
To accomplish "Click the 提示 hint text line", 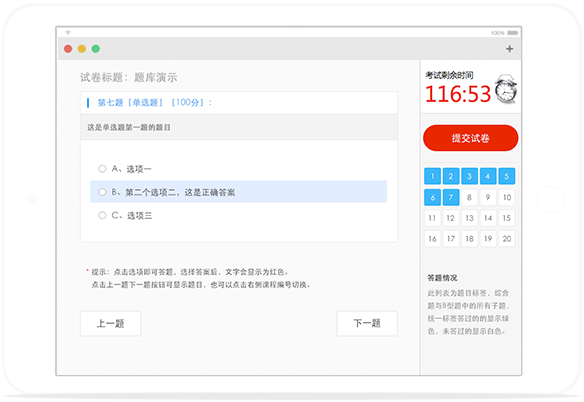I will [190, 272].
